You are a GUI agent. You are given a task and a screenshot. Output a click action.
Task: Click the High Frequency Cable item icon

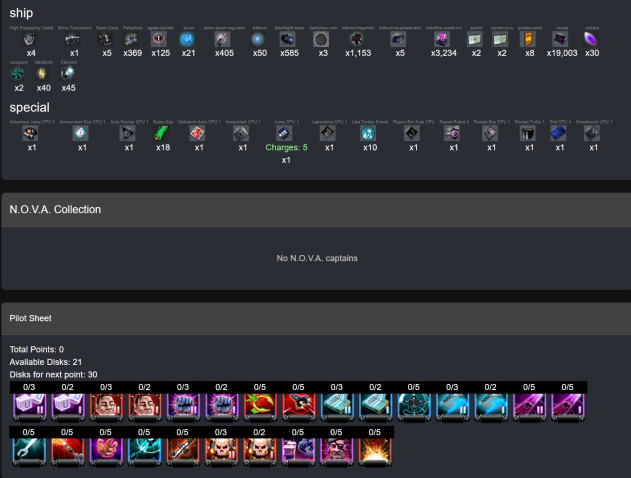[29, 39]
